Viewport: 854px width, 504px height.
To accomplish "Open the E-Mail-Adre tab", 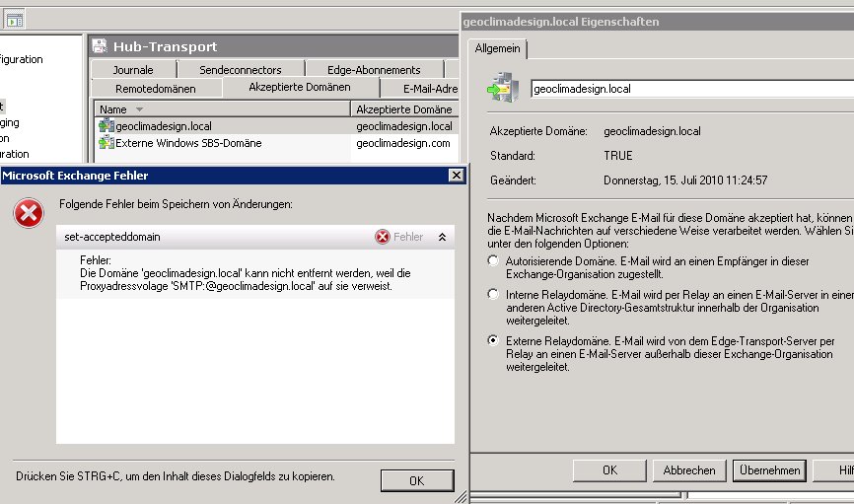I will coord(419,88).
